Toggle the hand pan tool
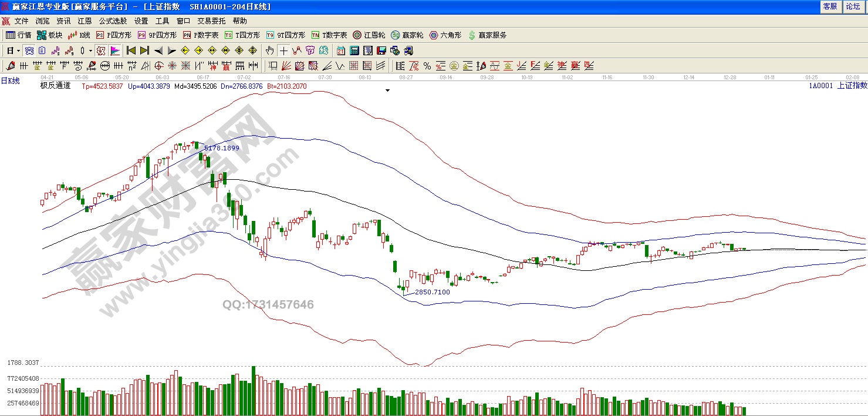868x416 pixels. (270, 51)
